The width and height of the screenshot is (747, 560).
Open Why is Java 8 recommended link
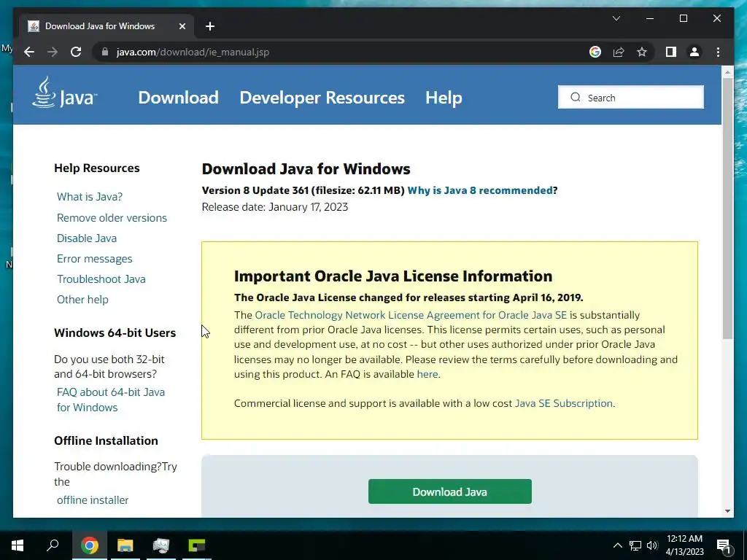(x=480, y=190)
